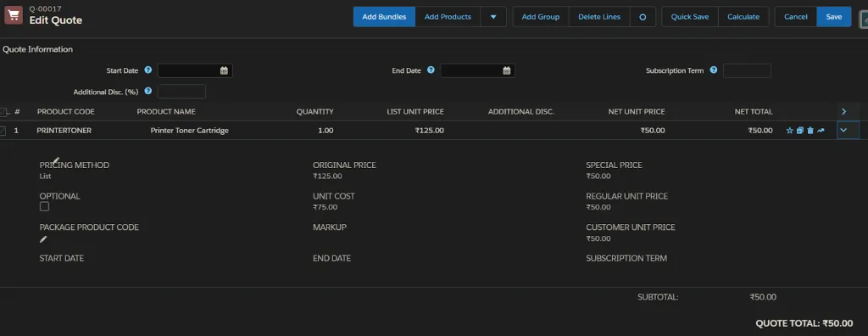Image resolution: width=868 pixels, height=336 pixels.
Task: Delete the PRINTERTONER line using trash icon
Action: (810, 131)
